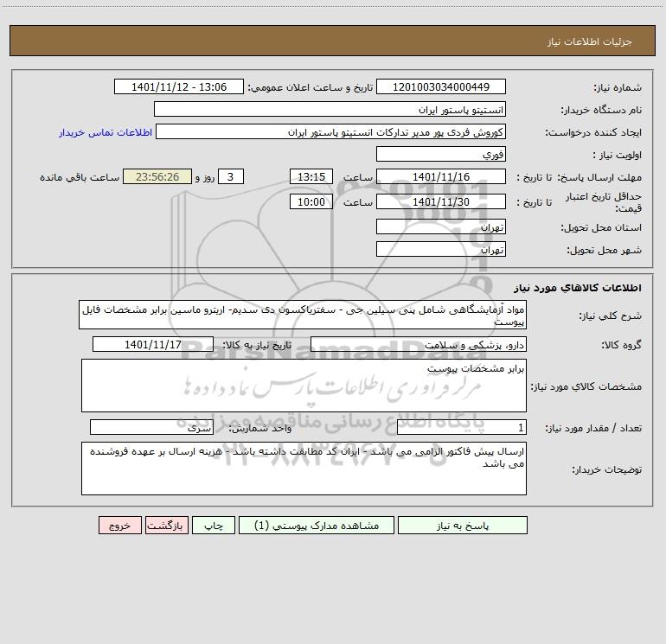Click the شماره نیاز label
The image size is (666, 644).
point(618,88)
